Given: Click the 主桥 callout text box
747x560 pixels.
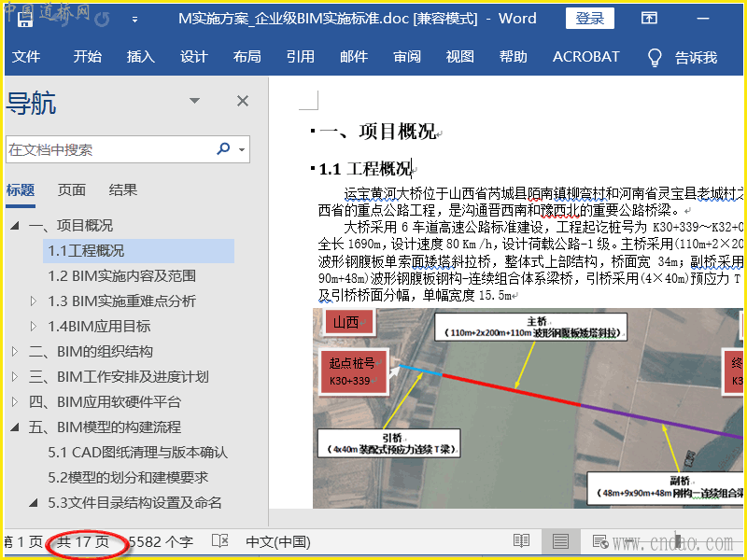Looking at the screenshot, I should 530,327.
